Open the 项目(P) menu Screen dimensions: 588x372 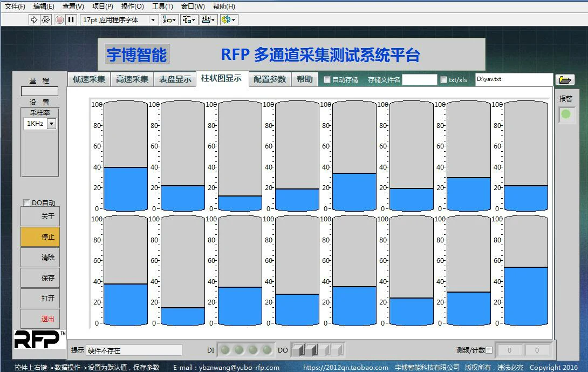pos(102,6)
